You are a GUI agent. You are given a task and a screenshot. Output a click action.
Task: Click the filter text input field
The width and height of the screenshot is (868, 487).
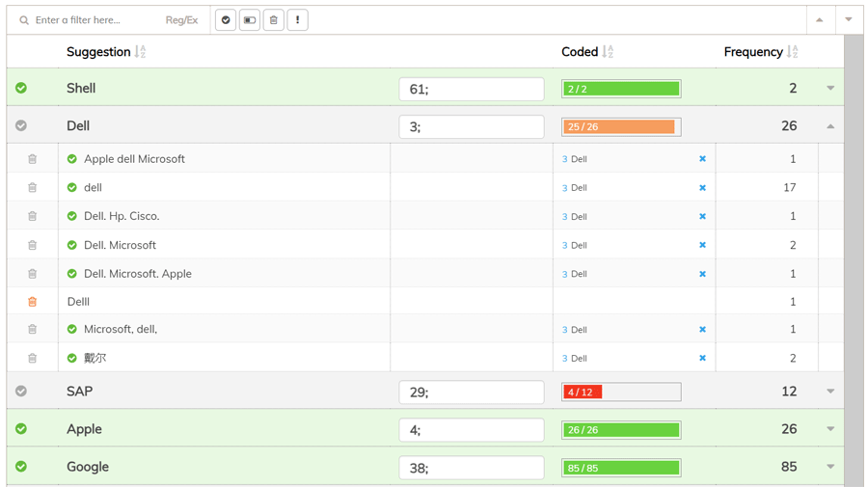click(96, 20)
